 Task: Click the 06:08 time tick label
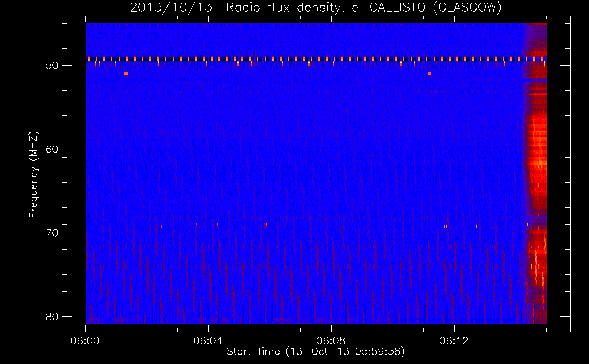tap(331, 341)
